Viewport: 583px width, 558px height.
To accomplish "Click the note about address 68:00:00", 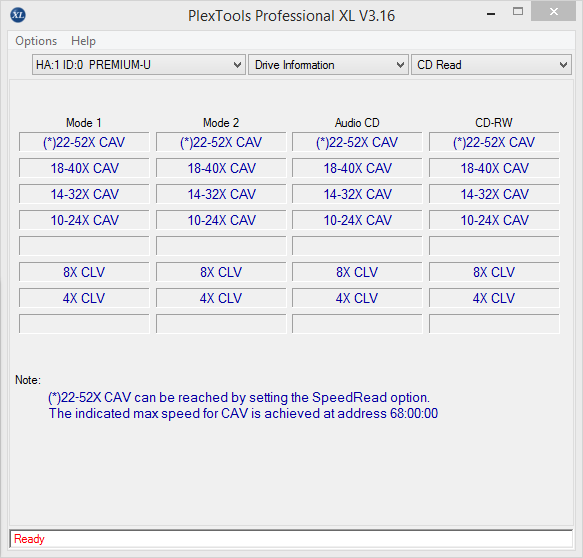I will point(243,413).
